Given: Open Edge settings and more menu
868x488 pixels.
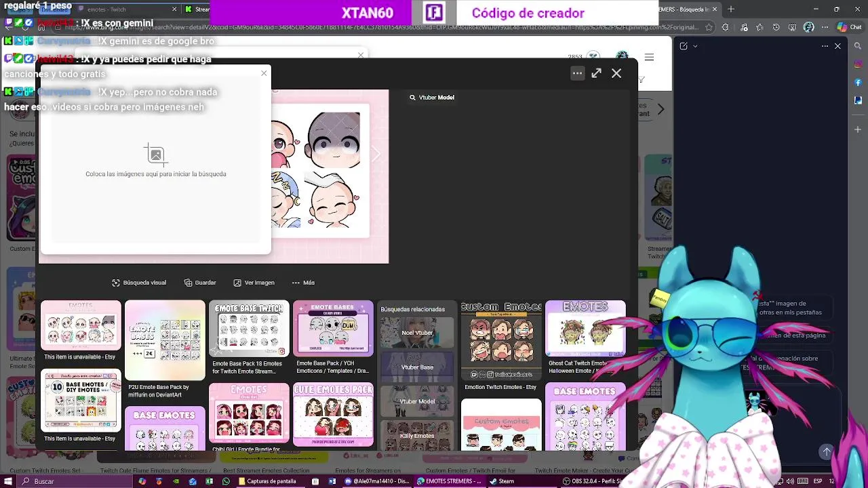Looking at the screenshot, I should [825, 27].
